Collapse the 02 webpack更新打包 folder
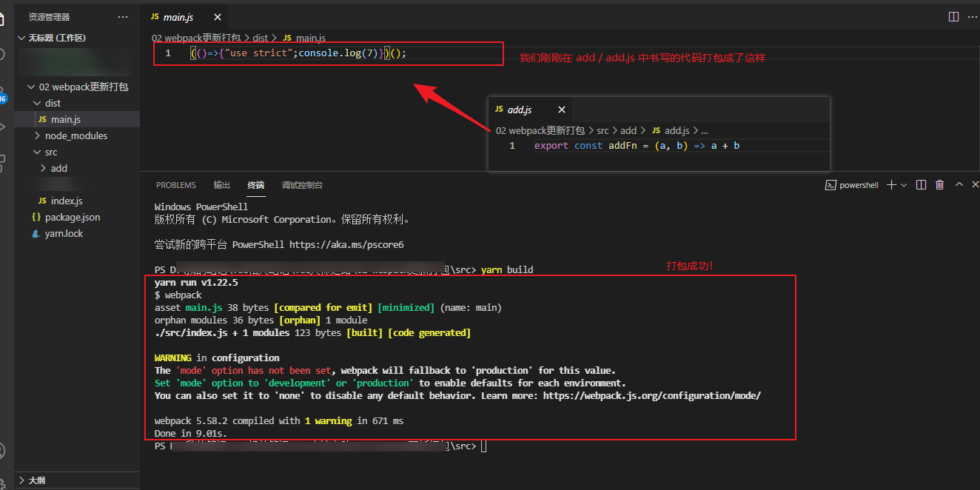980x490 pixels. pos(77,87)
